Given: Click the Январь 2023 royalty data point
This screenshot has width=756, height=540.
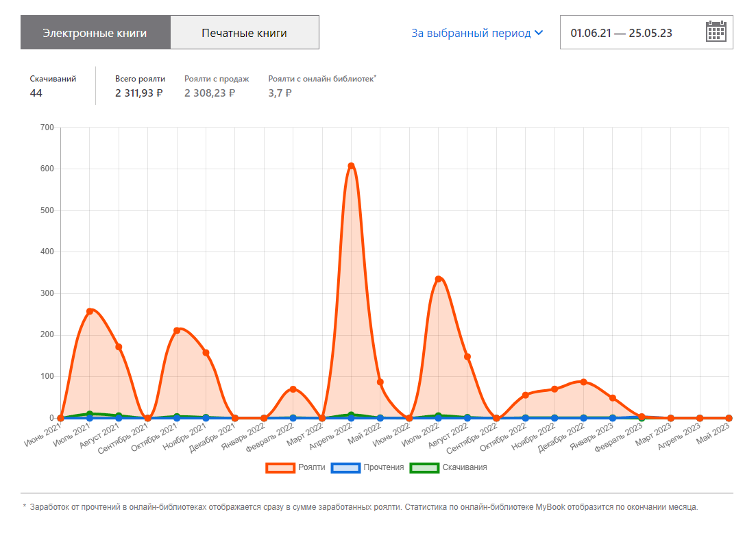Looking at the screenshot, I should [612, 398].
